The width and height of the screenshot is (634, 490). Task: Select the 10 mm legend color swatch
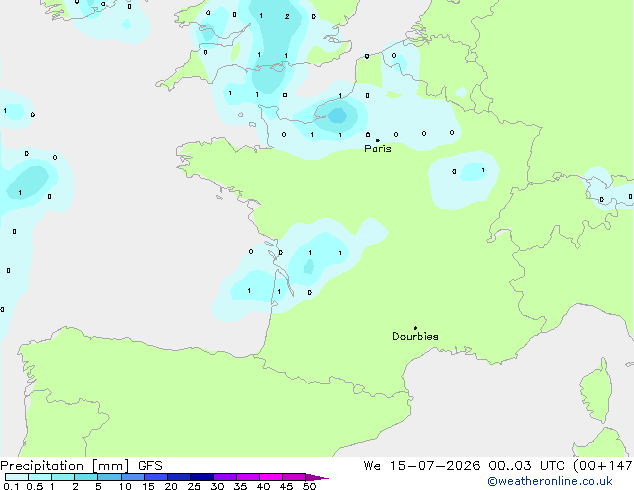pyautogui.click(x=132, y=477)
